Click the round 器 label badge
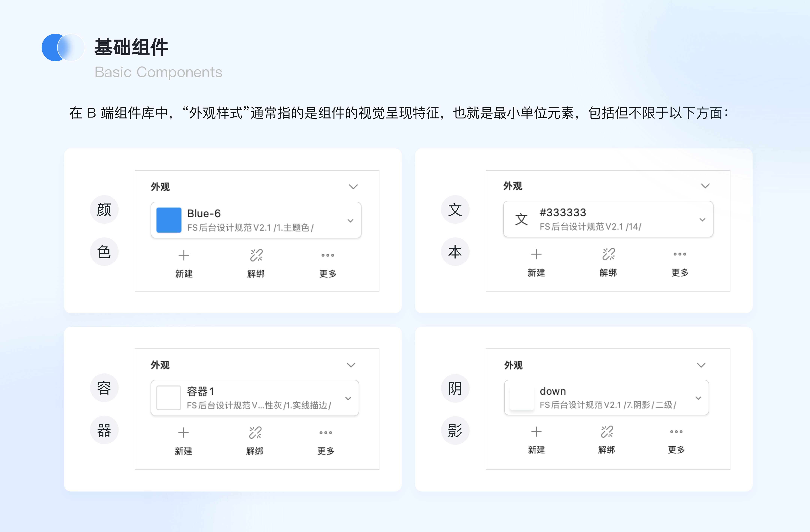The image size is (810, 532). pyautogui.click(x=104, y=430)
